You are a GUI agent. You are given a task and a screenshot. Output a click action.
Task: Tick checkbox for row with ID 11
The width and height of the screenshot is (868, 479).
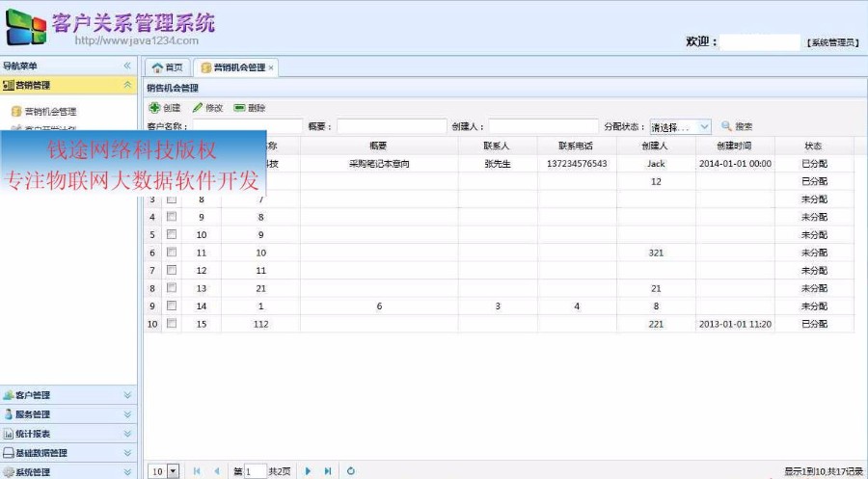click(x=172, y=252)
